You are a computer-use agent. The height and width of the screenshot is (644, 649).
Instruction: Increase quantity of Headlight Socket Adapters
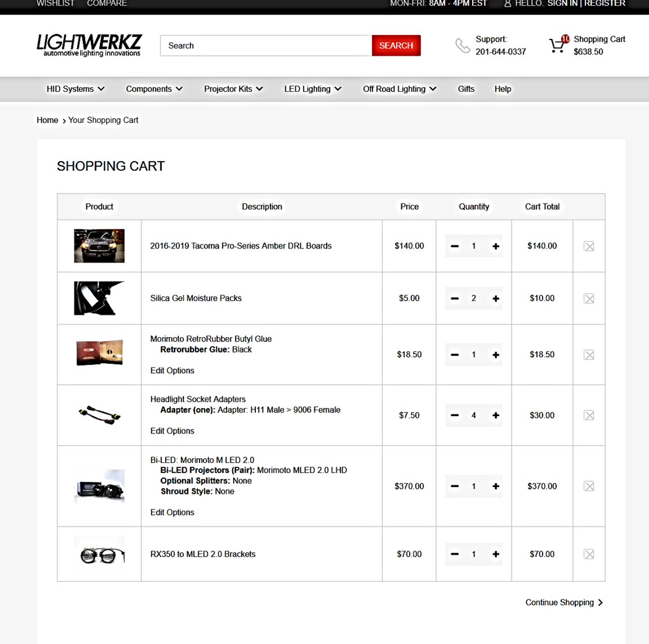495,415
